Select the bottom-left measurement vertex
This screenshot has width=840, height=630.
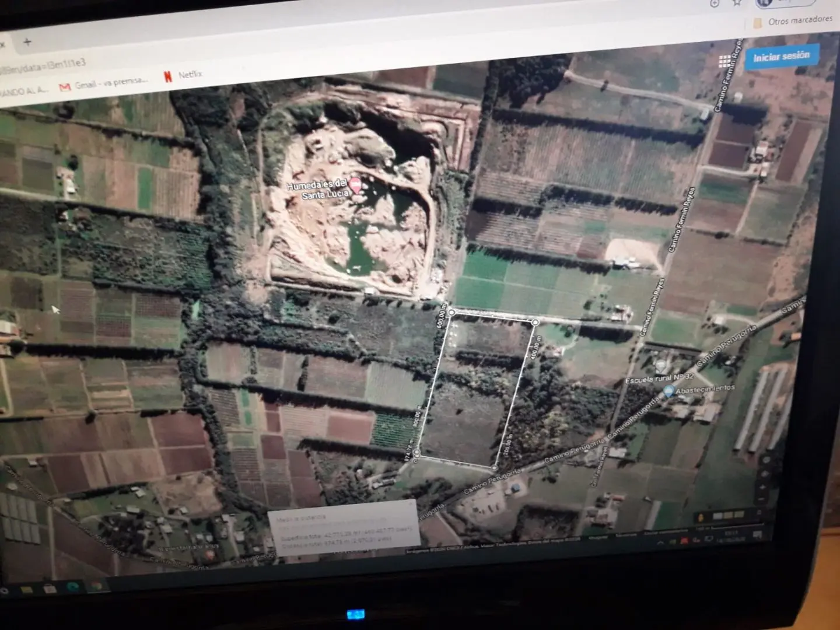point(416,452)
